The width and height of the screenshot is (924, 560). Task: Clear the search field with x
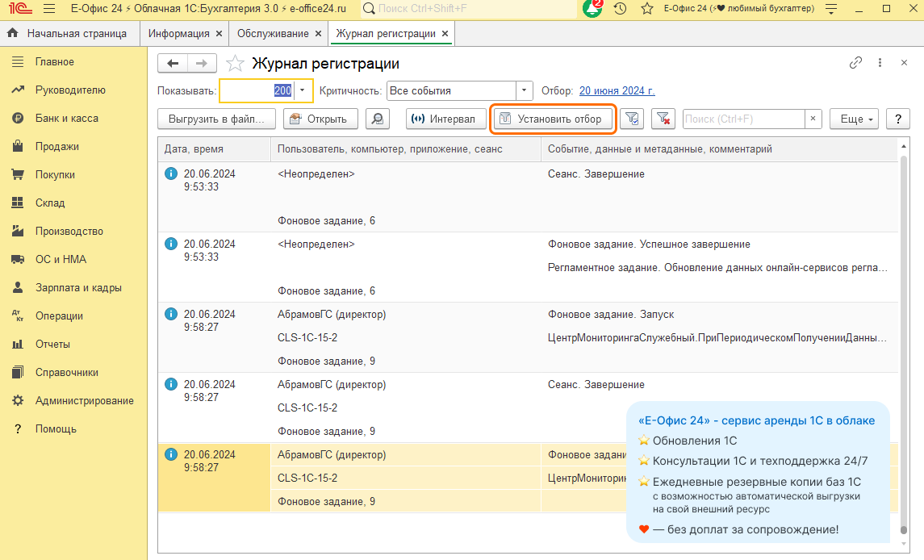(813, 119)
